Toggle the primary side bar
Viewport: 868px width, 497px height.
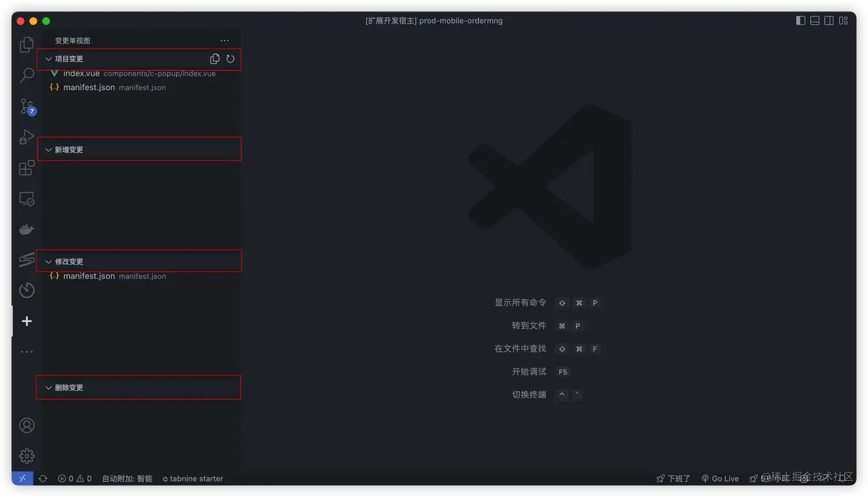[x=801, y=21]
